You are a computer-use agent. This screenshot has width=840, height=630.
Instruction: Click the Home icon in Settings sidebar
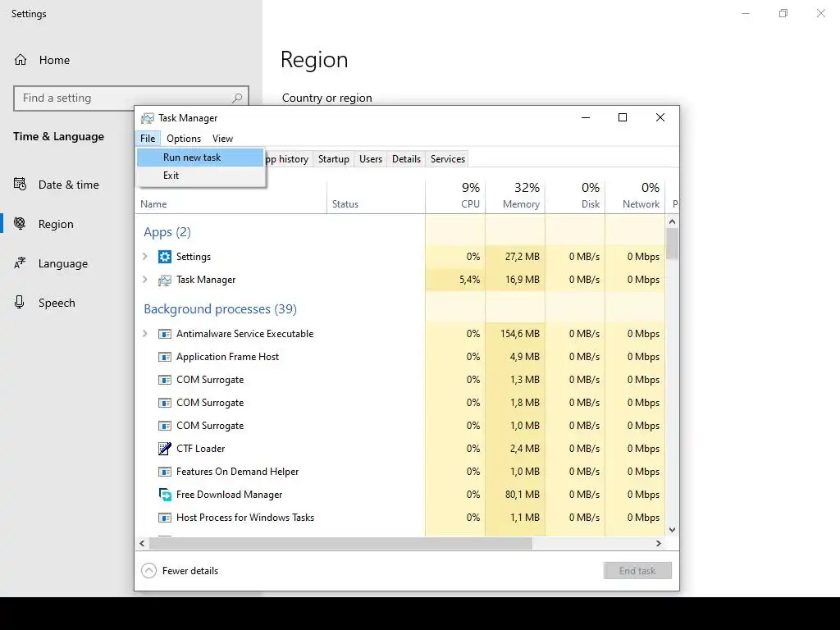tap(21, 59)
